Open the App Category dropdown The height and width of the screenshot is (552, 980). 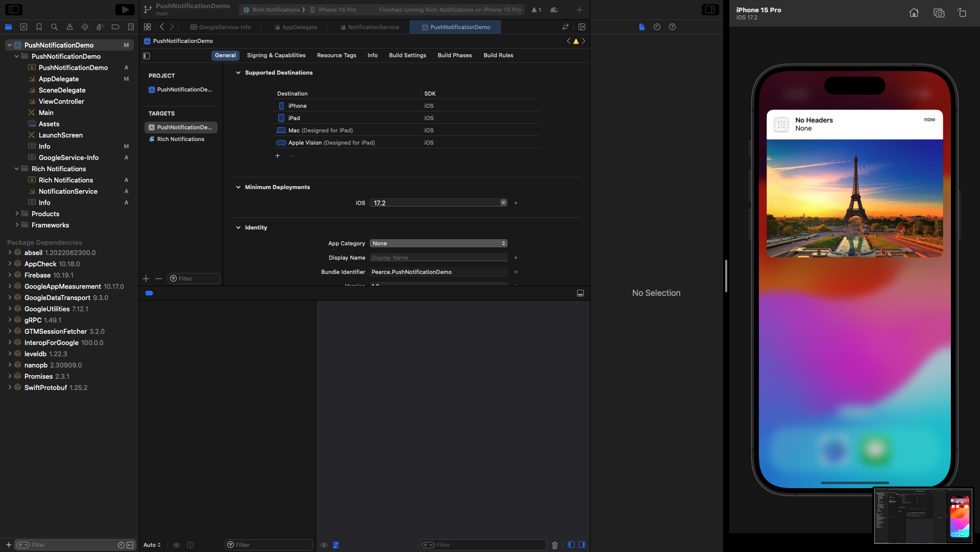point(438,244)
